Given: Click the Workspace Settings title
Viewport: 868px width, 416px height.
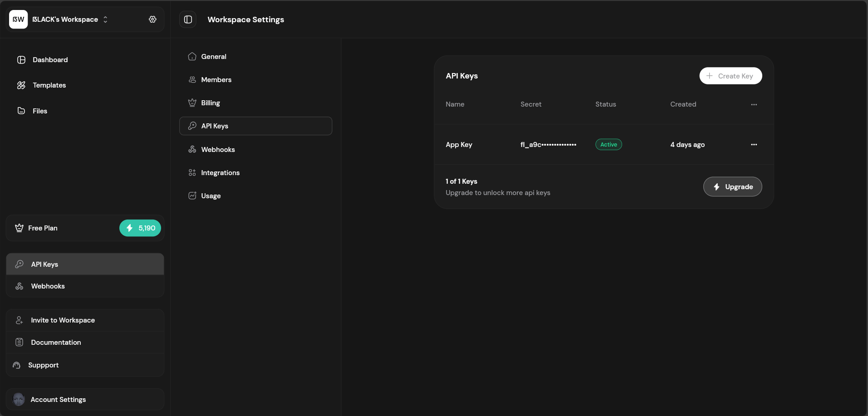Looking at the screenshot, I should [245, 20].
